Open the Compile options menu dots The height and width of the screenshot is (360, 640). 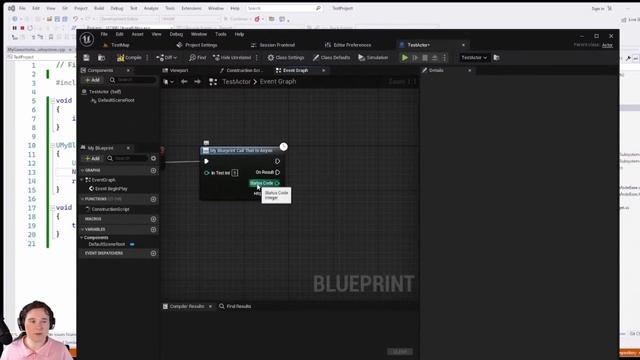click(x=147, y=58)
